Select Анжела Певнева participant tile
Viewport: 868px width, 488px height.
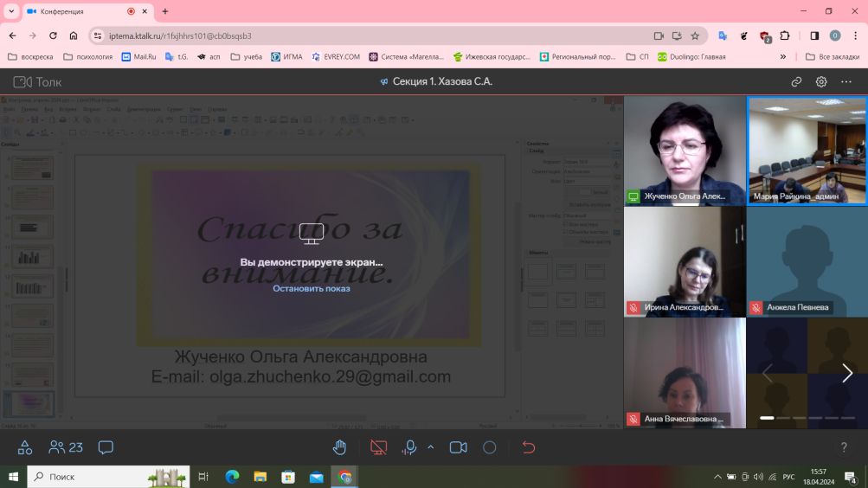click(x=807, y=261)
